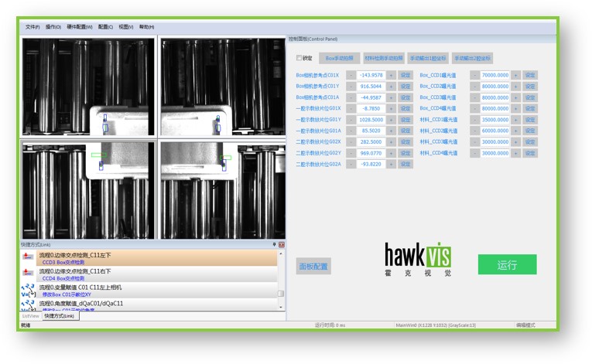Image resolution: width=592 pixels, height=364 pixels.
Task: Open the 操作(O) menu
Action: (53, 27)
